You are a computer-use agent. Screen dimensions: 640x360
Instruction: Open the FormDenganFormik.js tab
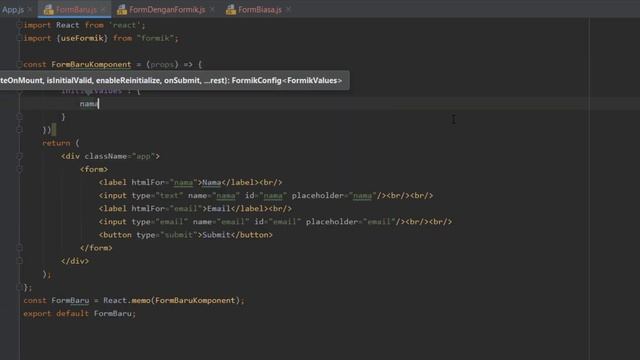coord(167,9)
